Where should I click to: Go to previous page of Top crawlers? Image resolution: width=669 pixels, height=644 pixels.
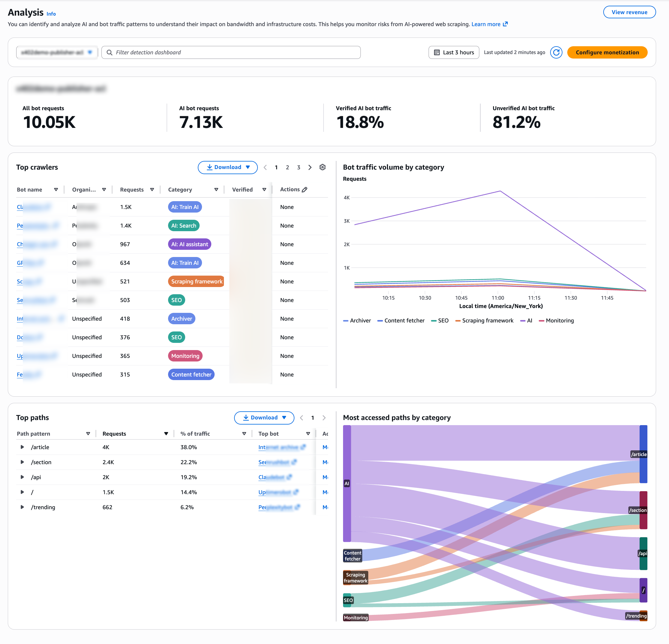pos(265,167)
